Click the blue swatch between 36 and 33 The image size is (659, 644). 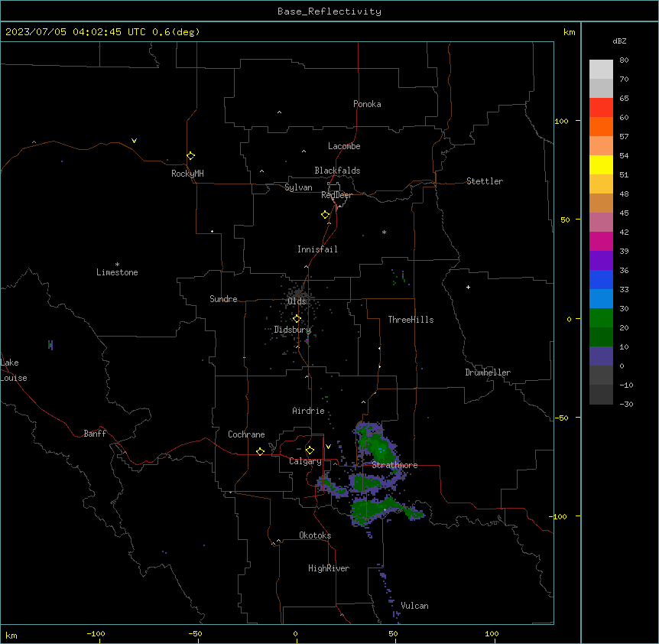coord(601,279)
